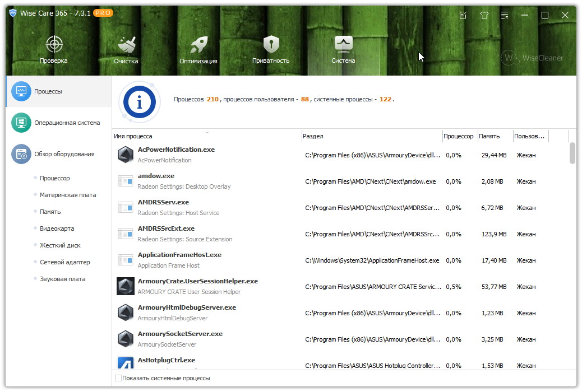Sort by Имя процесса column header
The image size is (582, 392).
(133, 136)
